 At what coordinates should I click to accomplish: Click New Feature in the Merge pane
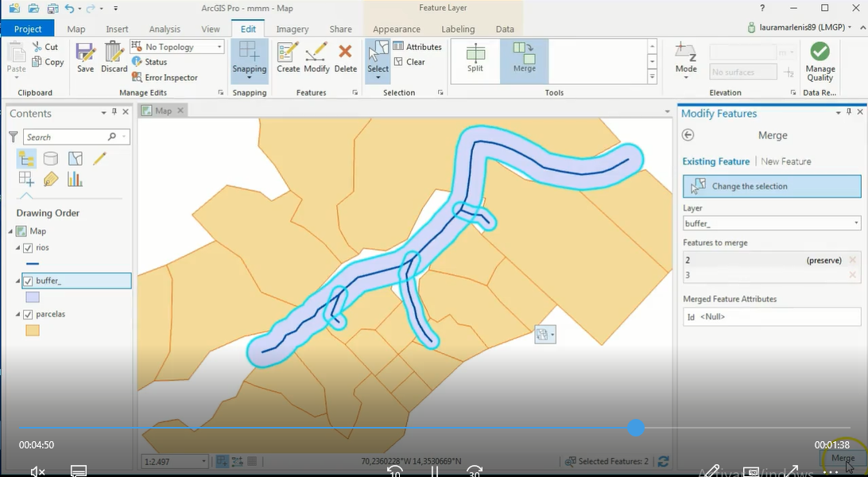point(786,161)
